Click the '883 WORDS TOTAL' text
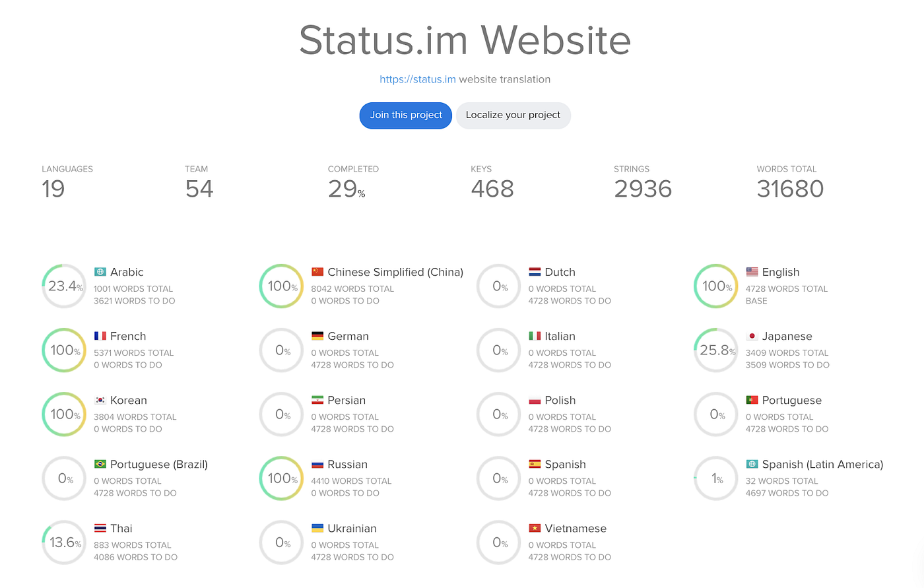The height and width of the screenshot is (588, 924). pyautogui.click(x=133, y=545)
